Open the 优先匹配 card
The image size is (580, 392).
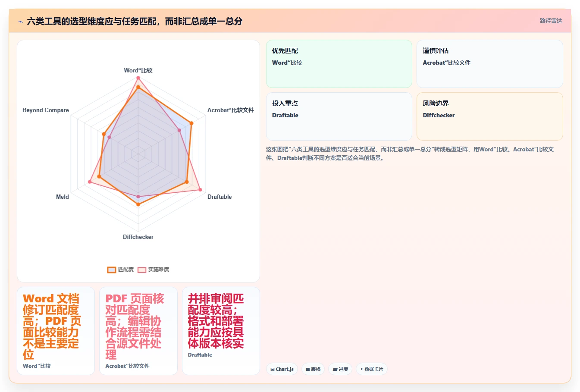339,64
